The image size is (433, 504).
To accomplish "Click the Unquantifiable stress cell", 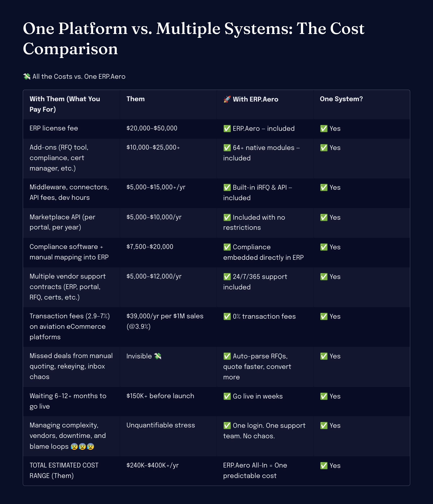I will (x=161, y=425).
